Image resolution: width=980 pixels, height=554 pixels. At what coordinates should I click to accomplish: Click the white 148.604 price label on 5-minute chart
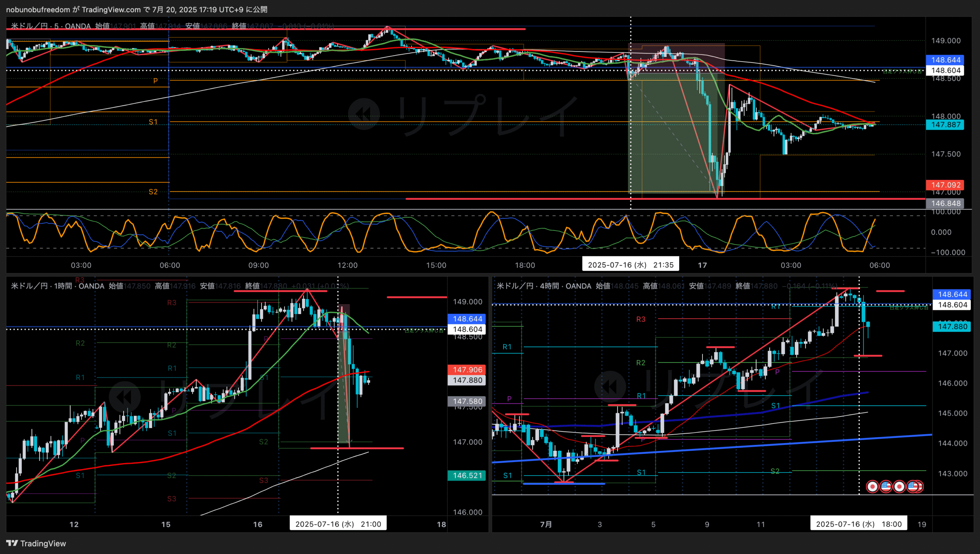[x=945, y=70]
